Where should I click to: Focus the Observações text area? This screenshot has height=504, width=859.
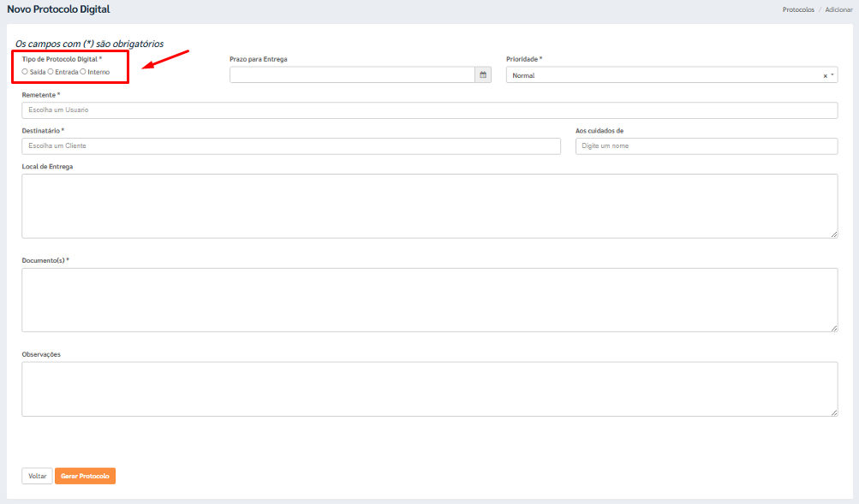(x=428, y=388)
